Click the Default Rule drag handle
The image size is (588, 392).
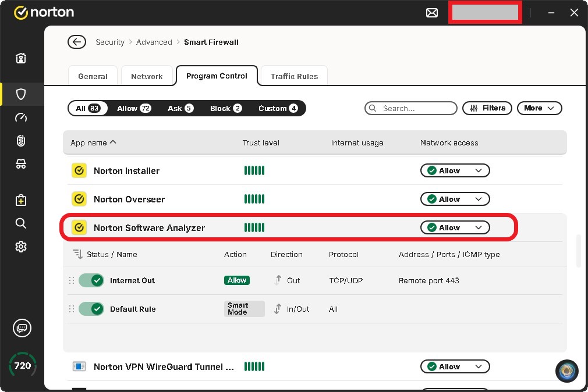point(72,309)
